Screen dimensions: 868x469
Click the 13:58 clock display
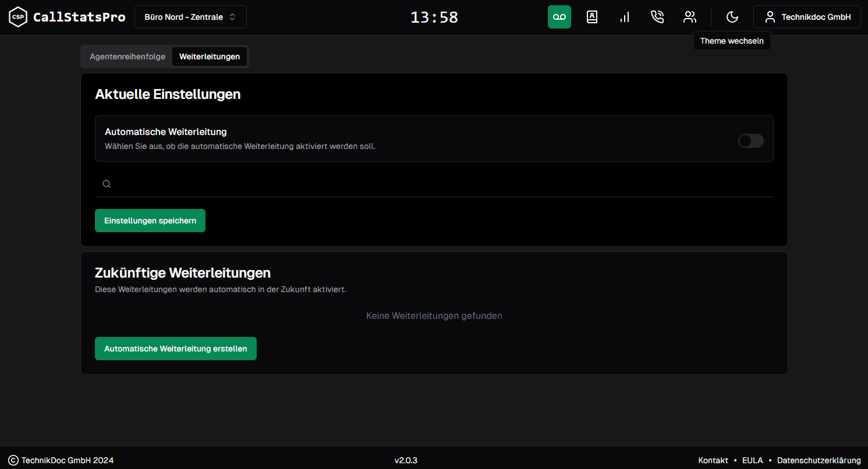tap(434, 17)
